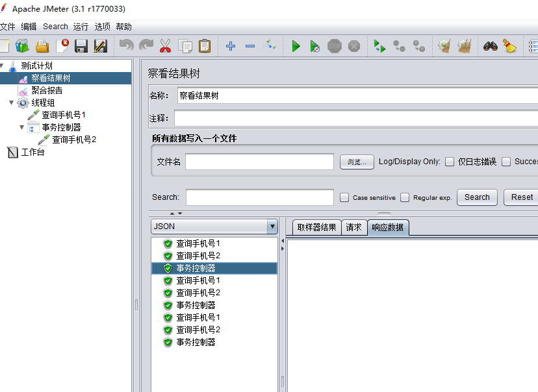Click the Remote Shutdown All icon

(x=419, y=46)
